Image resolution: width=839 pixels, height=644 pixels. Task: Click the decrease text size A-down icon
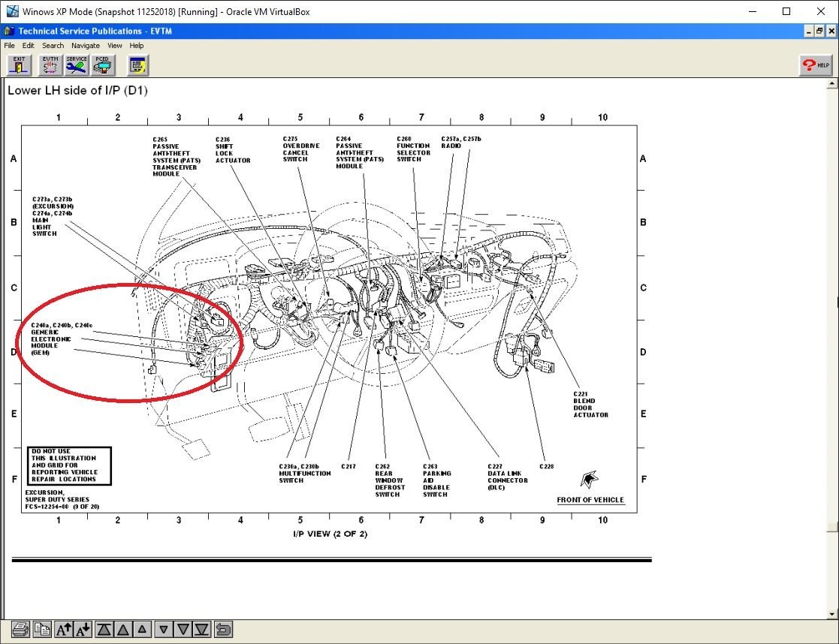[x=83, y=629]
